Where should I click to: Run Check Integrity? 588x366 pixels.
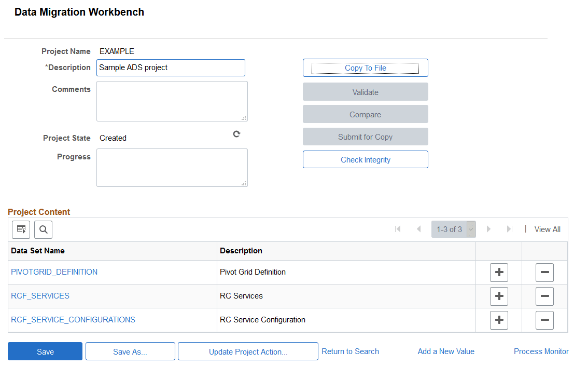point(365,159)
